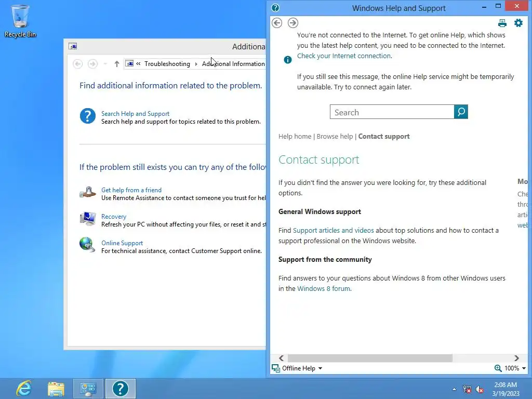Open File Explorer from taskbar
This screenshot has height=399, width=532.
tap(56, 389)
